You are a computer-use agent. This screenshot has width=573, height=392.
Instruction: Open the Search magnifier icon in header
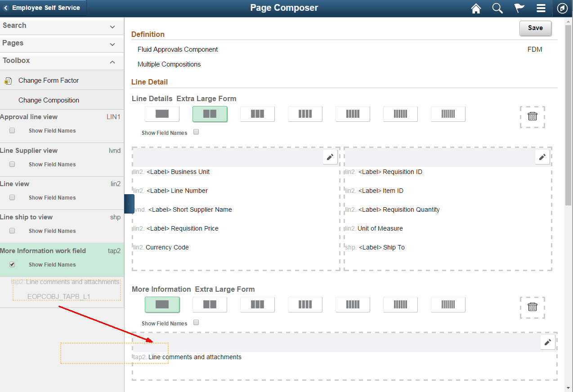[x=497, y=8]
